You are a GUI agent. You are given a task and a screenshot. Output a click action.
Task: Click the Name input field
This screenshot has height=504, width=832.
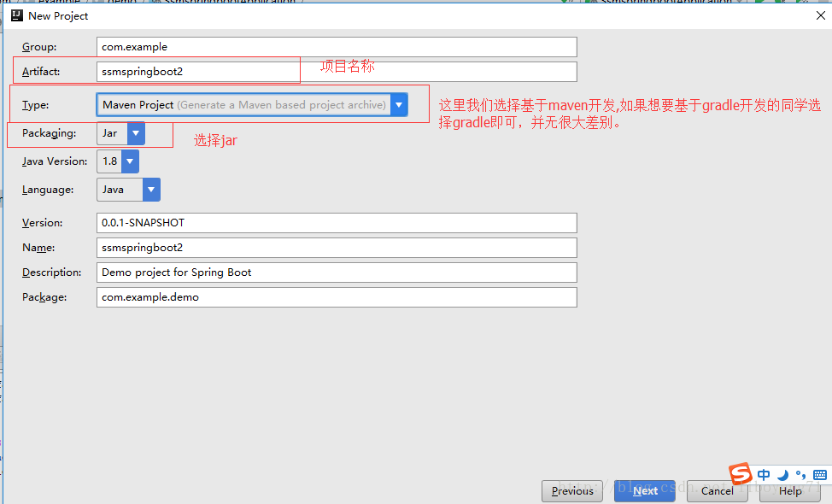[x=337, y=248]
